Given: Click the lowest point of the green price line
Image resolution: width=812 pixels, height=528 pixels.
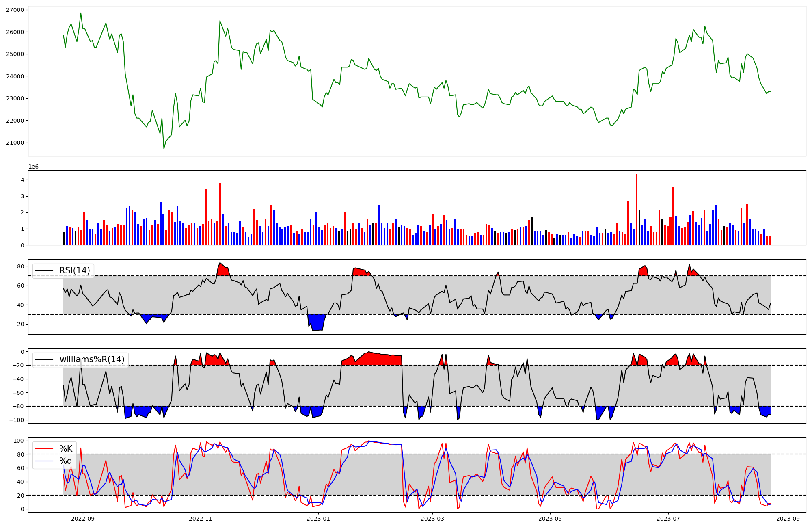Looking at the screenshot, I should [x=164, y=149].
